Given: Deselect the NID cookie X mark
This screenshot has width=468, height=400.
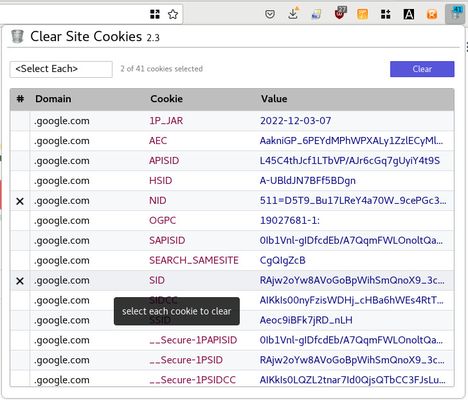Looking at the screenshot, I should click(x=20, y=201).
